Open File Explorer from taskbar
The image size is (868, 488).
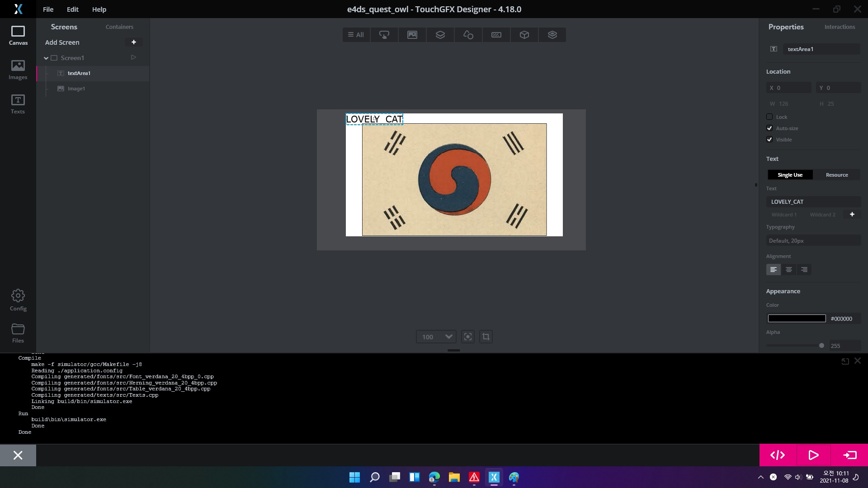(x=454, y=477)
